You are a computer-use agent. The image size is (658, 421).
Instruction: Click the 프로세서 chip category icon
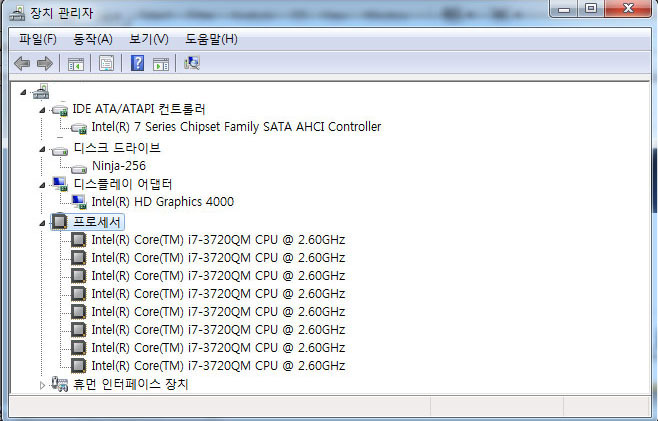[x=60, y=222]
